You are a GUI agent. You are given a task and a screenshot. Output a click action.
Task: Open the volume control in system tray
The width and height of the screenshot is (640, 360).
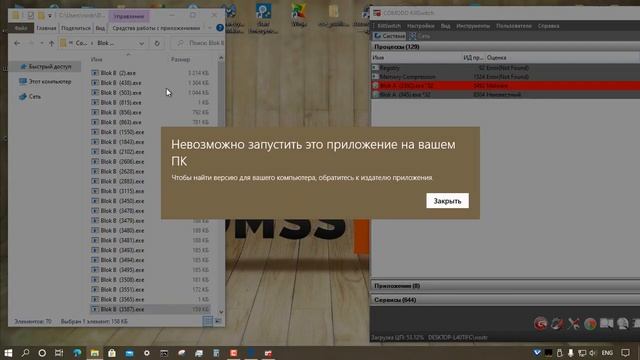click(x=593, y=353)
